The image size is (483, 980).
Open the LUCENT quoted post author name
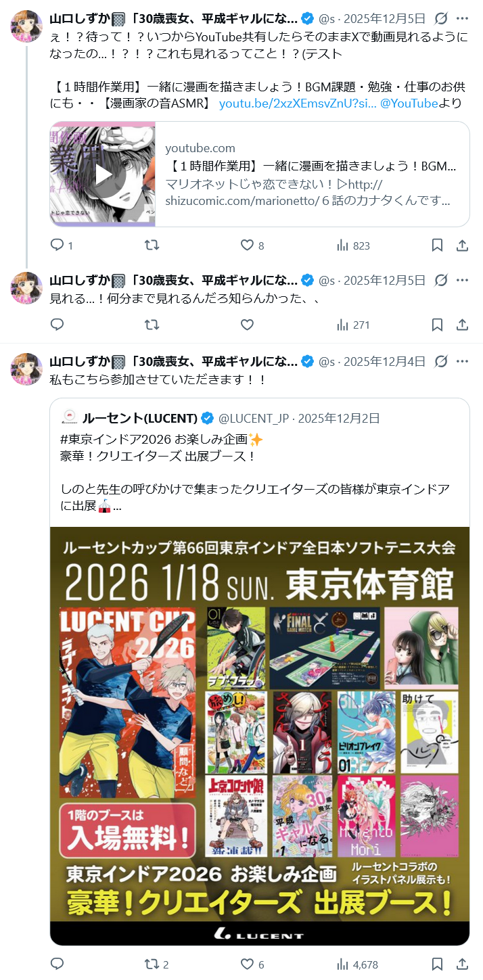click(140, 418)
